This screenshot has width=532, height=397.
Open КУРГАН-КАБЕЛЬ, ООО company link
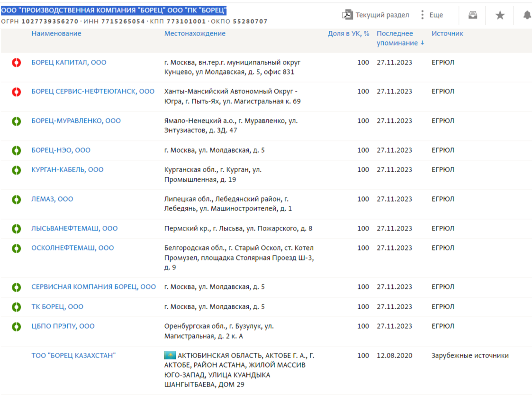point(67,170)
